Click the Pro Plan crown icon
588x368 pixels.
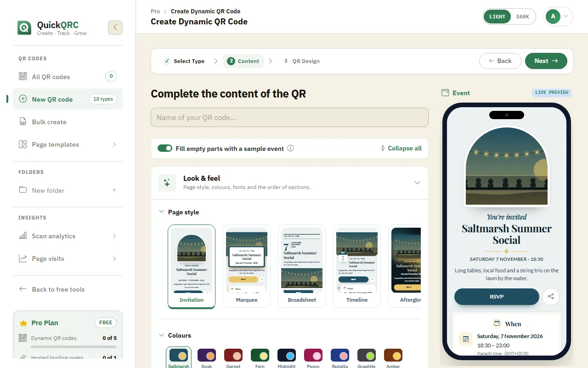click(23, 323)
